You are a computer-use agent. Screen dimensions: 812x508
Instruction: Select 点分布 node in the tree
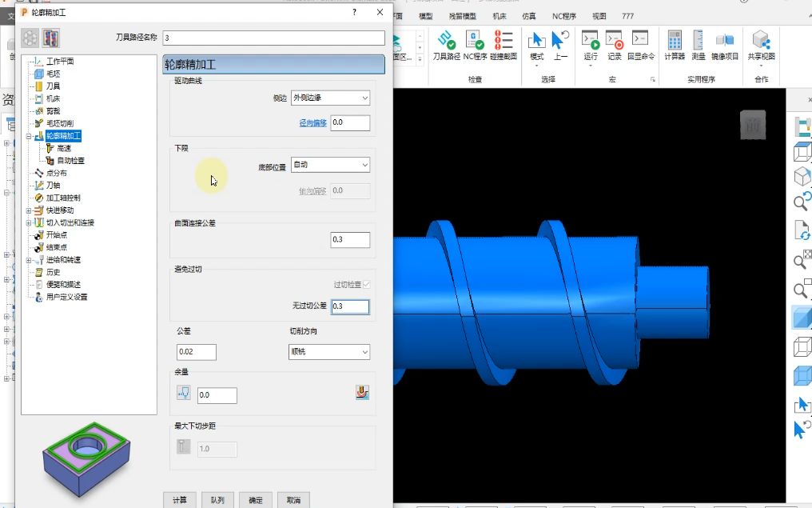[x=56, y=173]
